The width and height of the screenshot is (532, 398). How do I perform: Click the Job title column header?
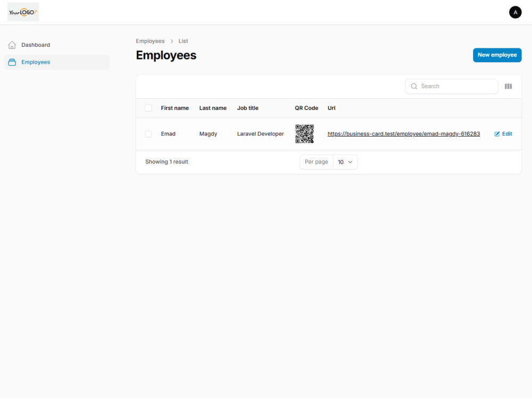point(248,108)
